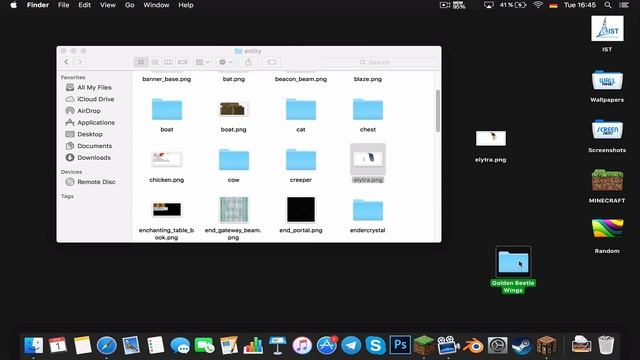
Task: Open the arrange items dropdown
Action: 202,62
